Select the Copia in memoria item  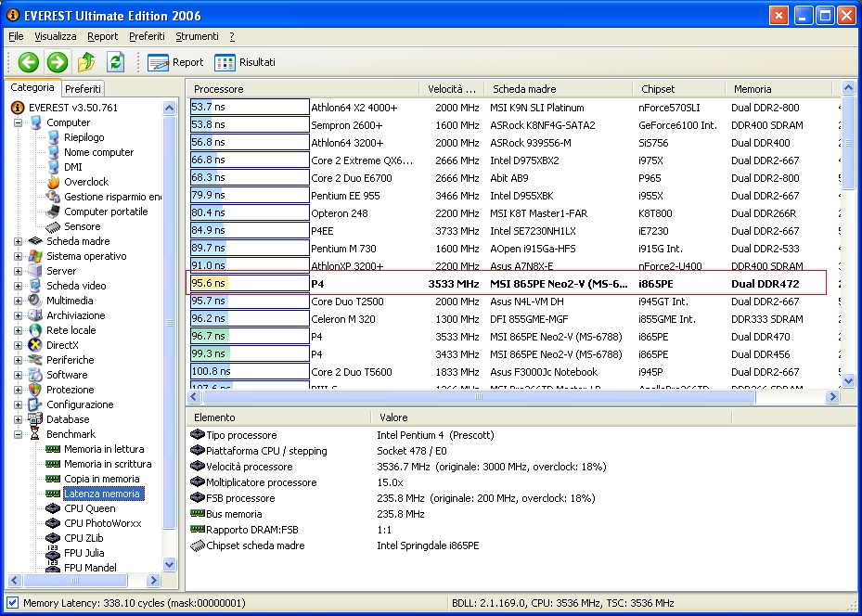[102, 479]
